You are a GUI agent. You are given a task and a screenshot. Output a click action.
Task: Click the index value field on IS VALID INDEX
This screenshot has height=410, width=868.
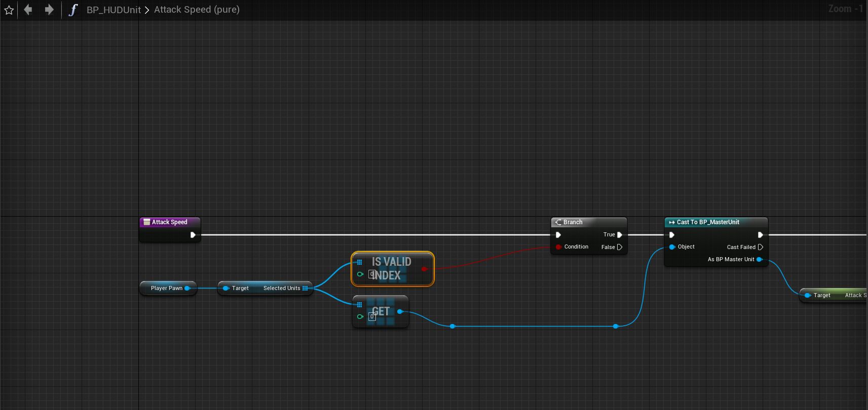pos(371,274)
